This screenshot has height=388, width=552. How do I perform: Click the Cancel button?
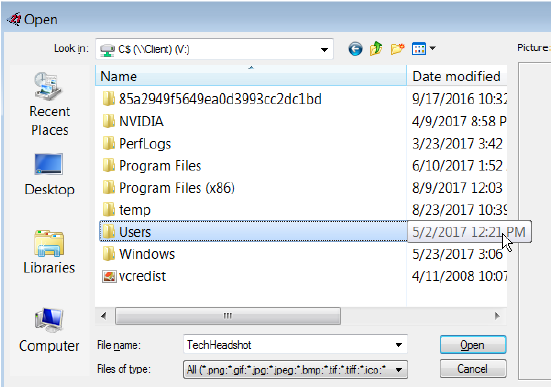tap(473, 369)
